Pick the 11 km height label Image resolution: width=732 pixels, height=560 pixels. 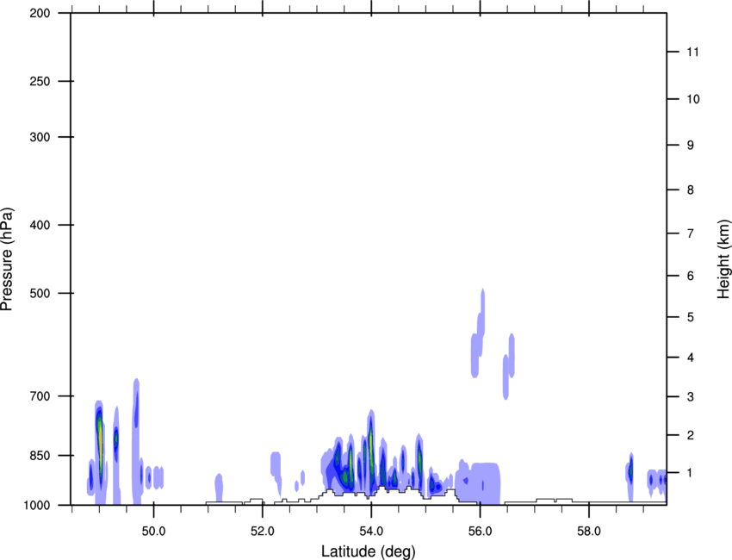(x=692, y=52)
